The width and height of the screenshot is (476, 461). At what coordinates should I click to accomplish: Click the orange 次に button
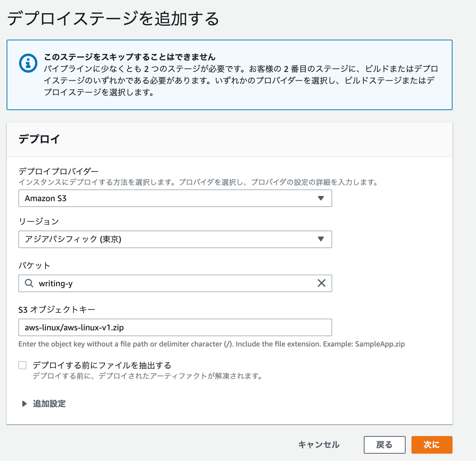(432, 445)
